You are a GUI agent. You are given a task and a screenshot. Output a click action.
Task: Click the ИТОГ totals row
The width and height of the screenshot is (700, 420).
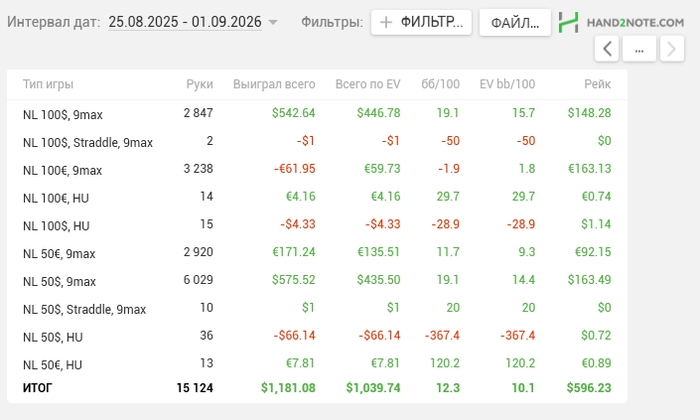tap(37, 387)
